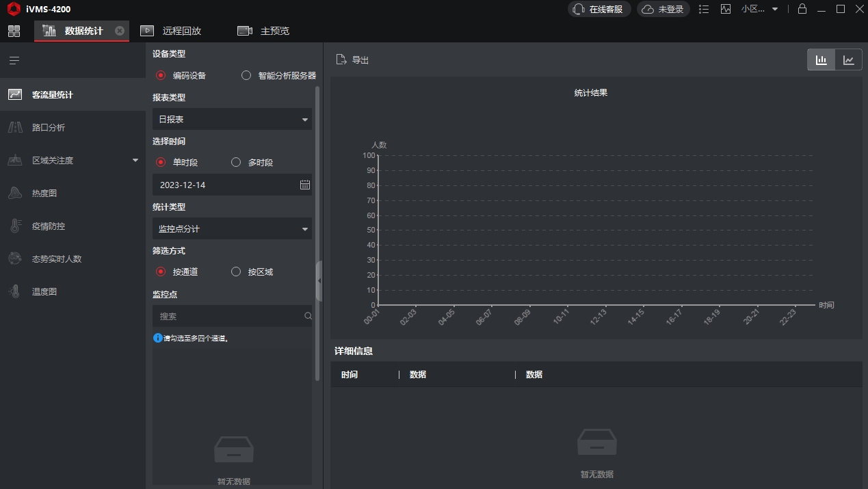The image size is (868, 489).
Task: Switch to bar chart view
Action: click(x=821, y=60)
